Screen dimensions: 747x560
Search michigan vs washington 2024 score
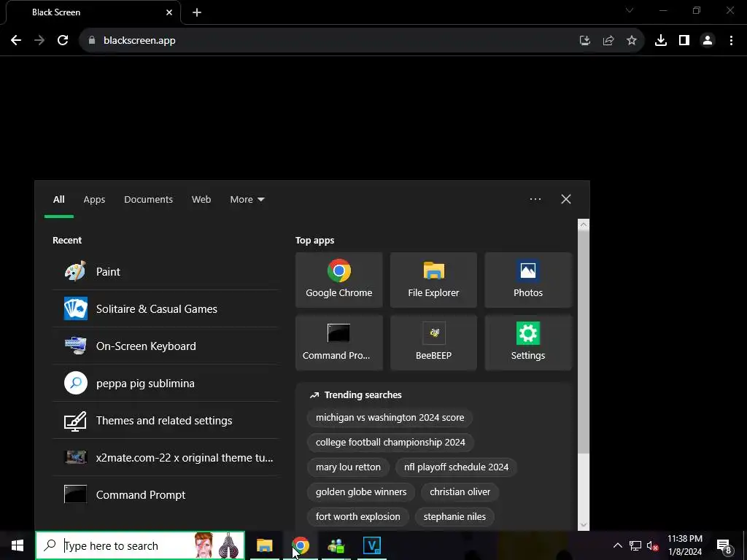point(390,418)
